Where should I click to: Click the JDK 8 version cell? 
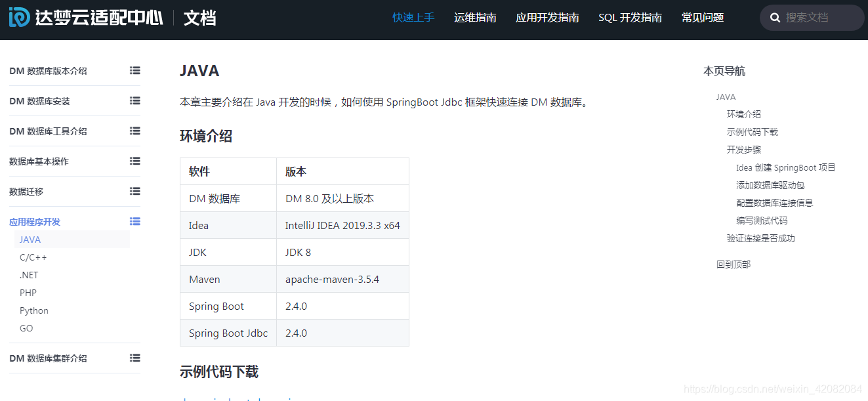pyautogui.click(x=342, y=252)
